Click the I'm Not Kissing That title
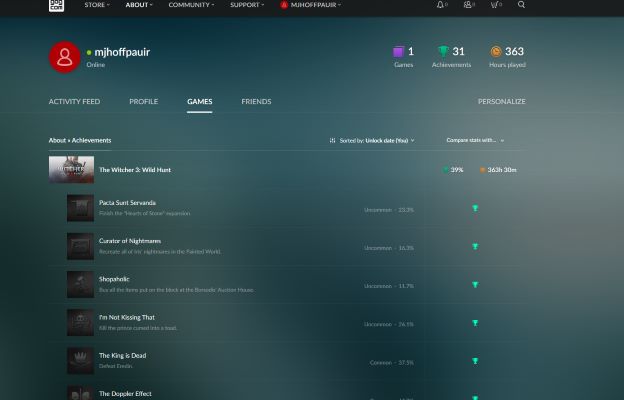The width and height of the screenshot is (624, 400). [x=127, y=317]
